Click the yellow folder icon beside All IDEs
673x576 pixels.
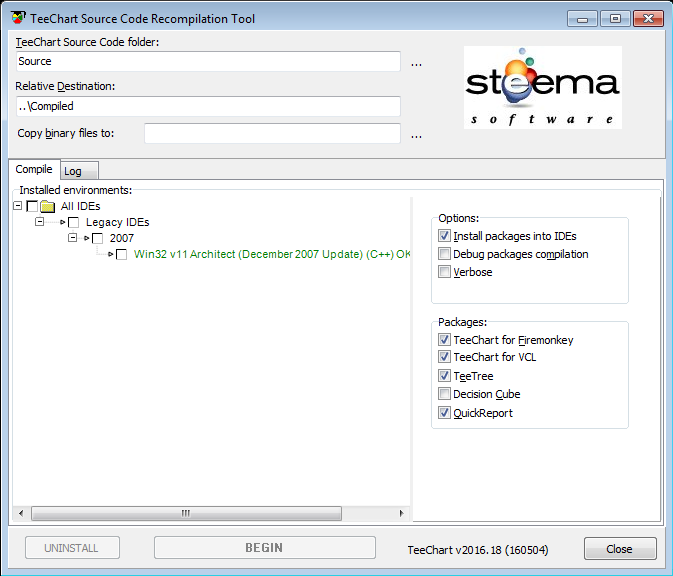[48, 206]
